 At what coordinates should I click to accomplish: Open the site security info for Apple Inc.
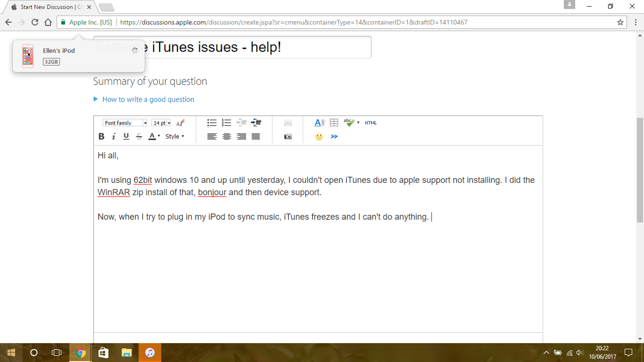point(86,22)
